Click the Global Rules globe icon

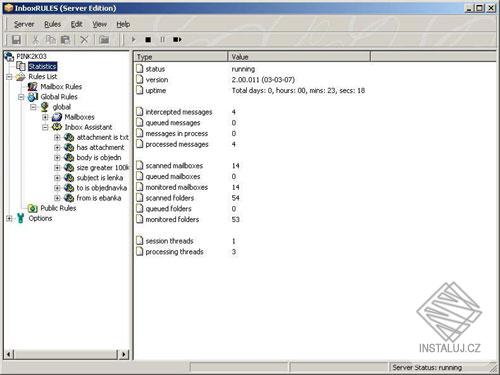point(33,97)
